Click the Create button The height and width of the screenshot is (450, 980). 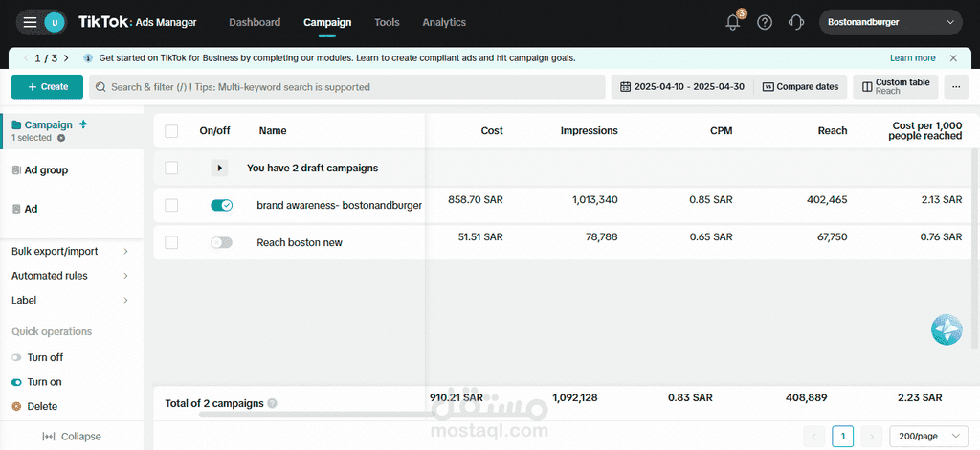(47, 87)
